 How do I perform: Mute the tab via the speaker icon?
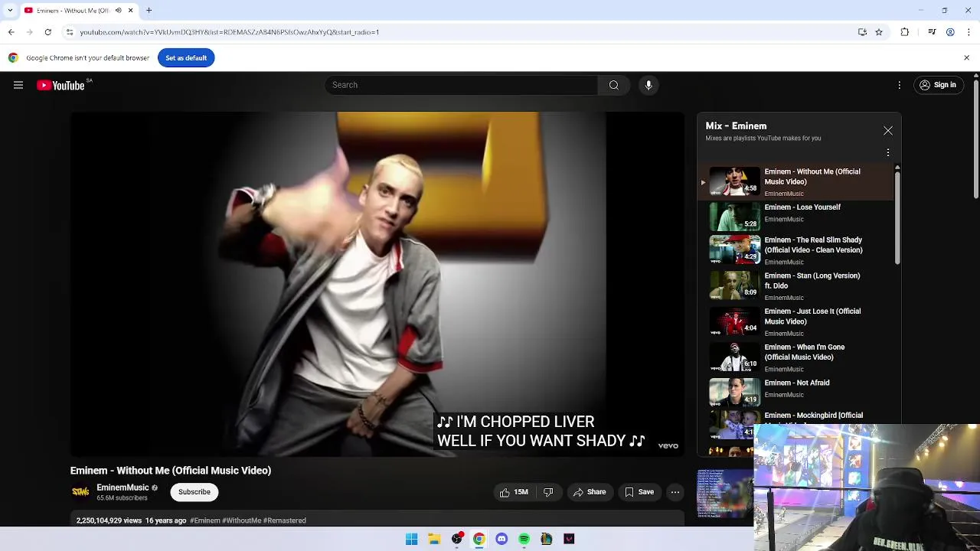click(118, 10)
